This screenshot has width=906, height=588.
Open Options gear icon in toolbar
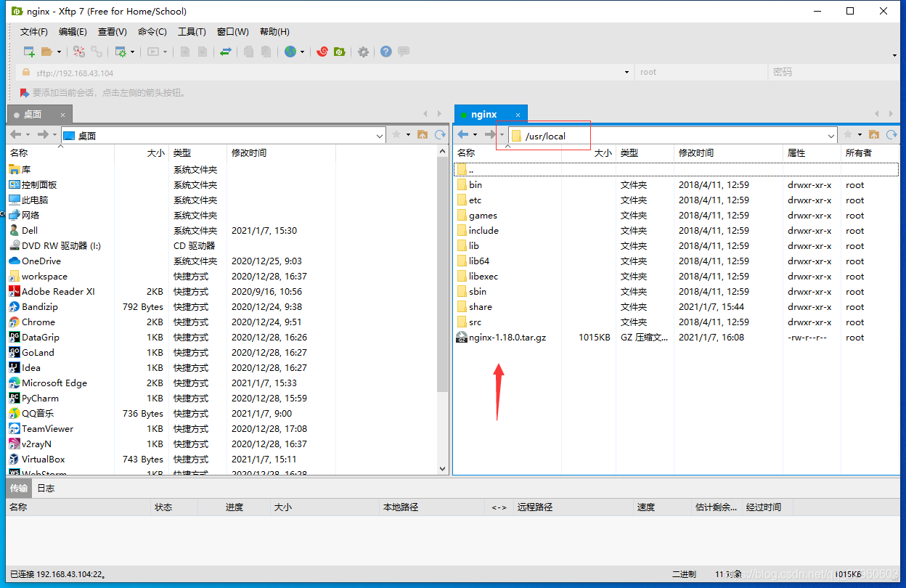(x=364, y=52)
